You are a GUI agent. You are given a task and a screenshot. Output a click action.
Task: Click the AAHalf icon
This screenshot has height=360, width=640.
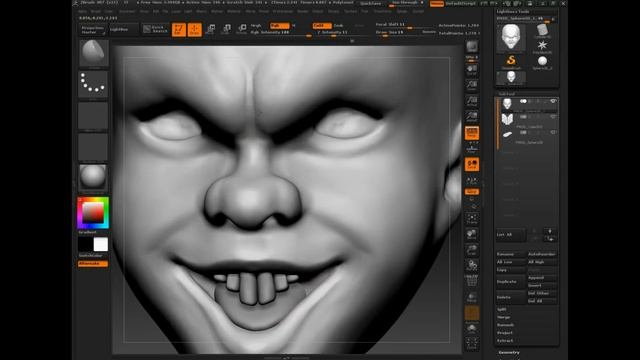(472, 117)
